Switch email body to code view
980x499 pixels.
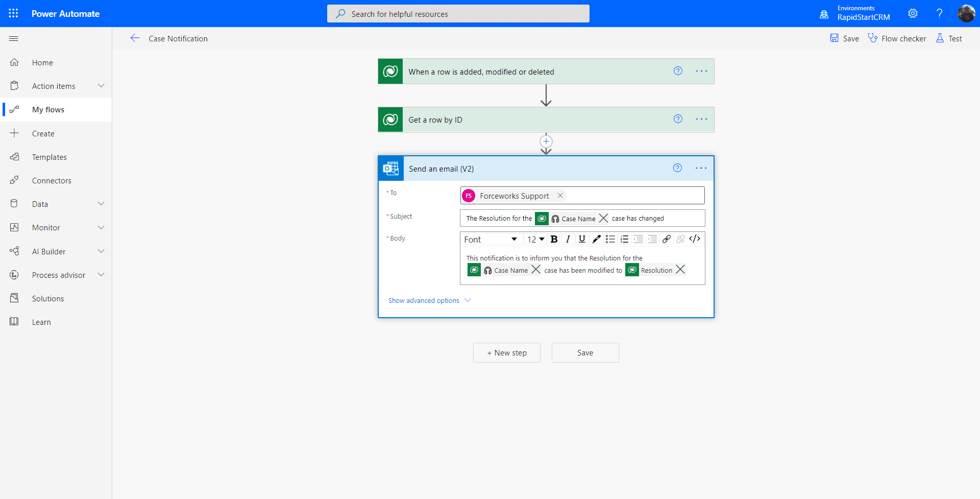695,239
